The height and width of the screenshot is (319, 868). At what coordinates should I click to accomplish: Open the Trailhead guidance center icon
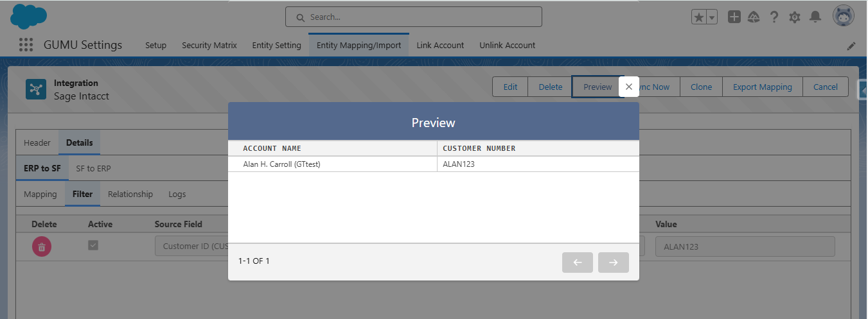point(754,17)
